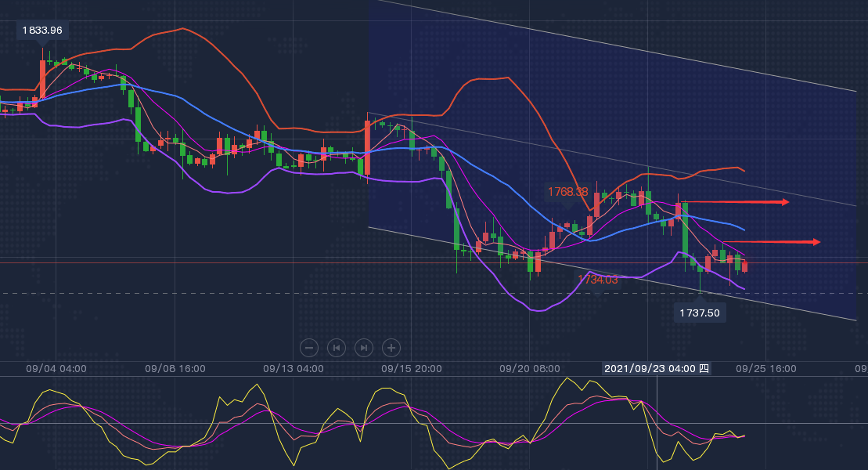Jump to previous candle using skip-back icon
Image resolution: width=868 pixels, height=470 pixels.
click(337, 348)
